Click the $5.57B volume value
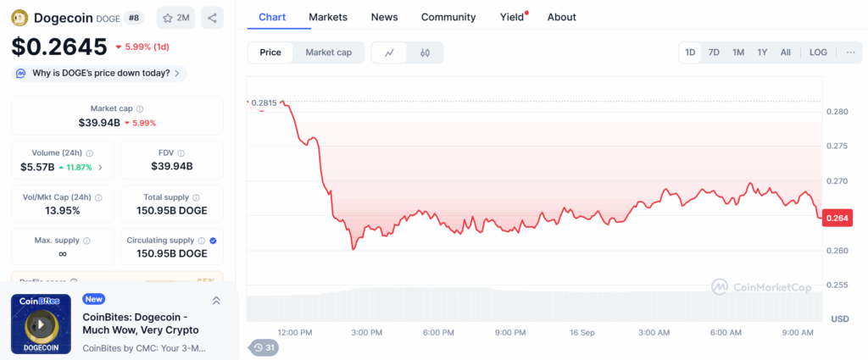 click(x=37, y=167)
